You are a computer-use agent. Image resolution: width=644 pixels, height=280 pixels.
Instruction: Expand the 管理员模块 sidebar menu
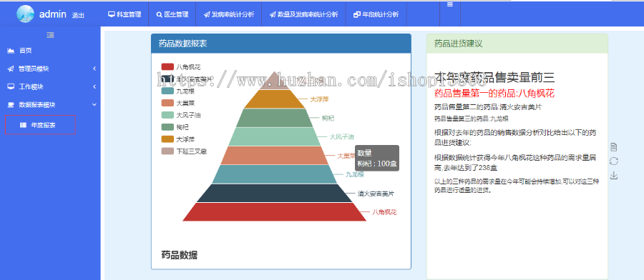50,69
